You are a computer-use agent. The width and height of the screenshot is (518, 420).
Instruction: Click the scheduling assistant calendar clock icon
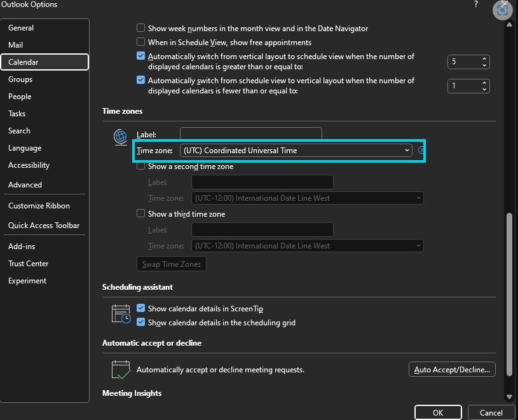(x=121, y=314)
